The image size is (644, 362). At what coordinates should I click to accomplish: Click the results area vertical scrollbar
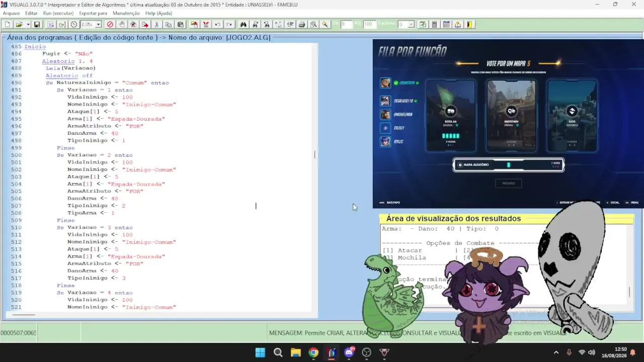point(629,292)
